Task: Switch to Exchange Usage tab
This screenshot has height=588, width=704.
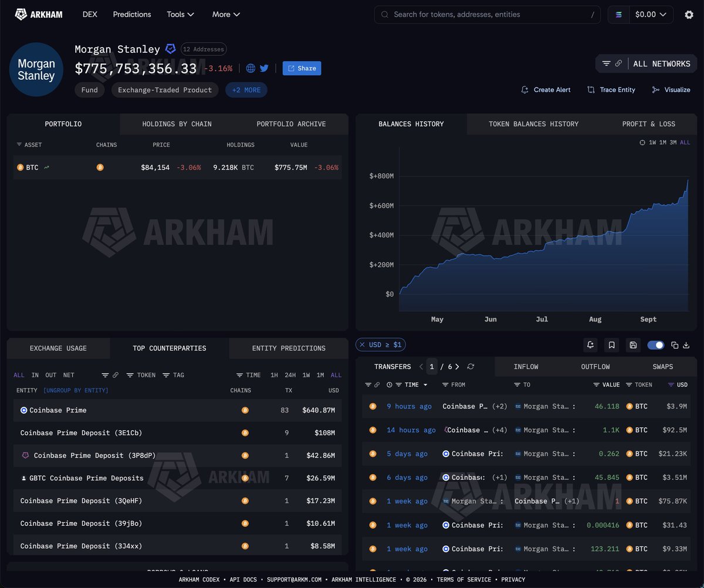Action: 58,348
